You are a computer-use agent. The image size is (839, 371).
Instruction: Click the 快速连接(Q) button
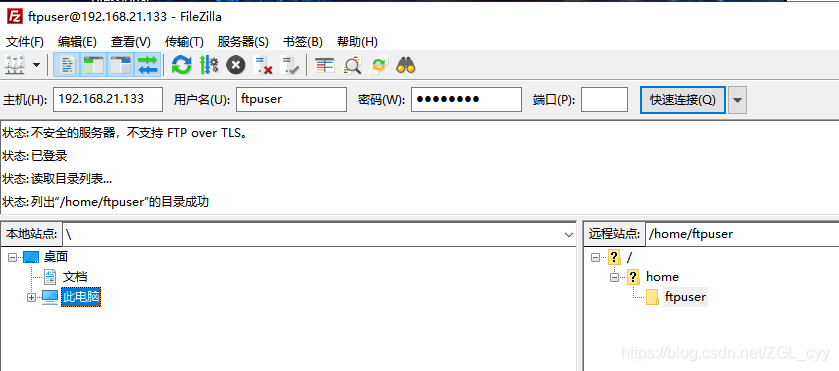point(683,100)
